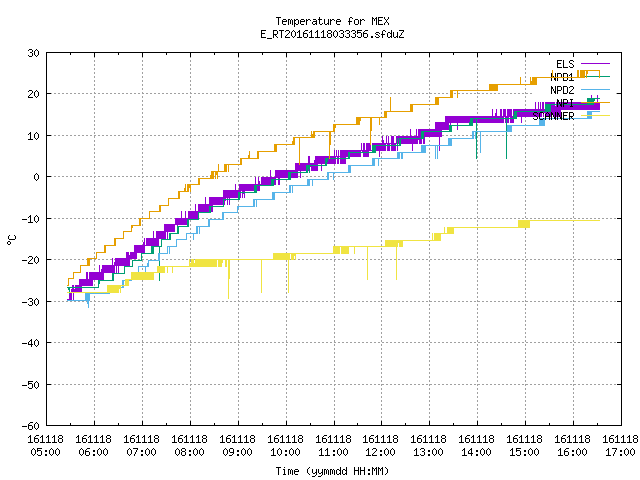Click the y-axis label 20

click(x=33, y=94)
